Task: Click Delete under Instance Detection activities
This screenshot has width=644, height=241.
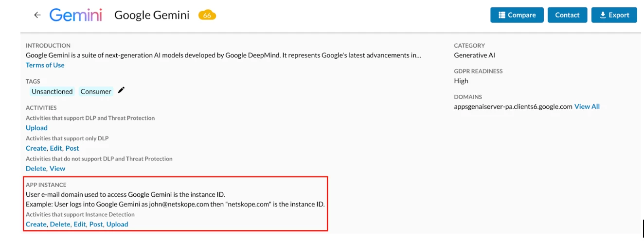Action: point(60,224)
